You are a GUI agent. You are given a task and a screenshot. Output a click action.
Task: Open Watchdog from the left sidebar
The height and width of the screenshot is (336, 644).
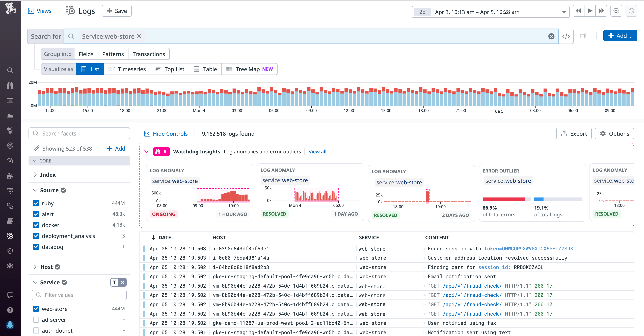click(x=10, y=85)
